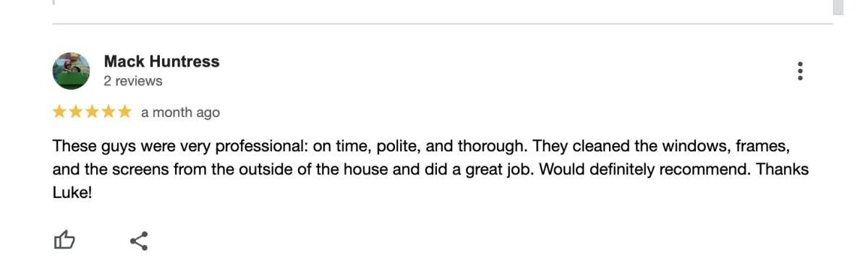The height and width of the screenshot is (269, 868).
Task: Click the first gold rating star
Action: click(60, 112)
